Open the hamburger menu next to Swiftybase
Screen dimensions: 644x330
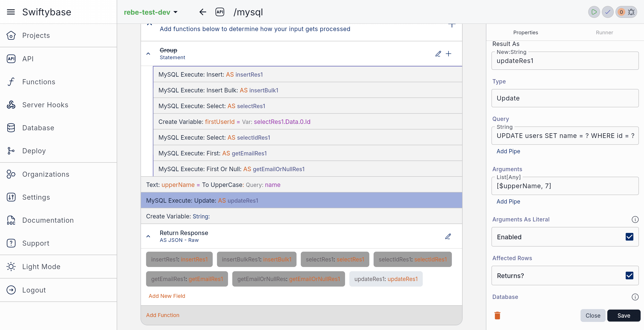coord(11,12)
